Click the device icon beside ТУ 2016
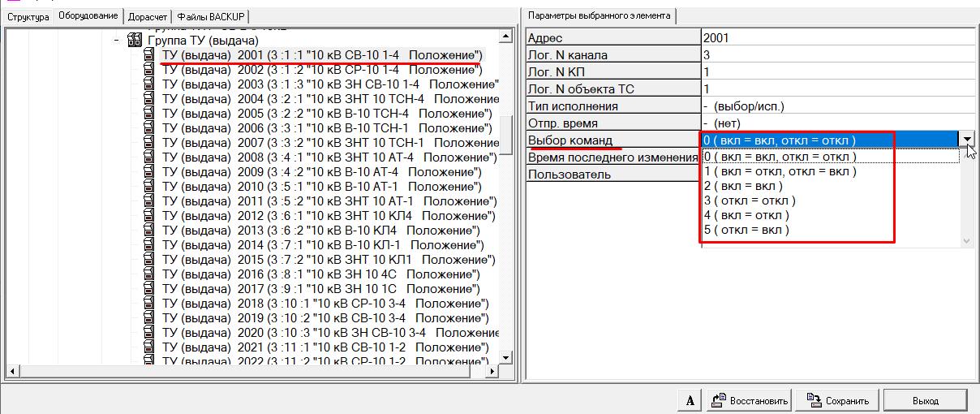This screenshot has height=414, width=980. coord(149,274)
